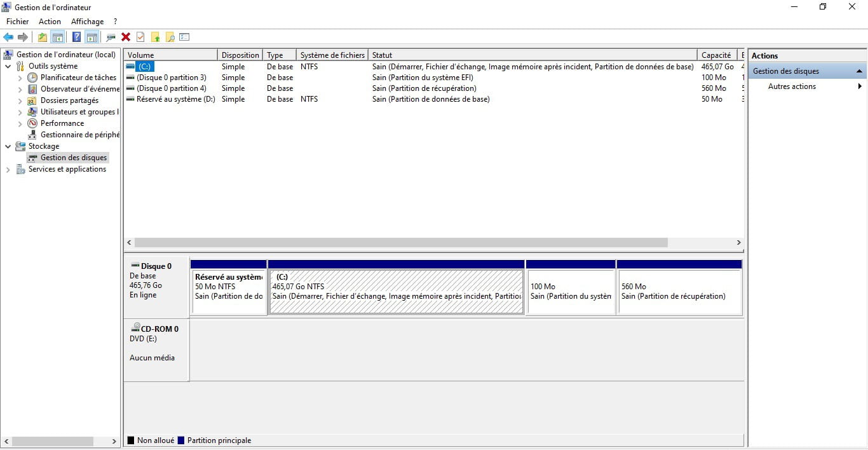The height and width of the screenshot is (450, 868).
Task: Expand the Autres actions submenu arrow
Action: (860, 86)
